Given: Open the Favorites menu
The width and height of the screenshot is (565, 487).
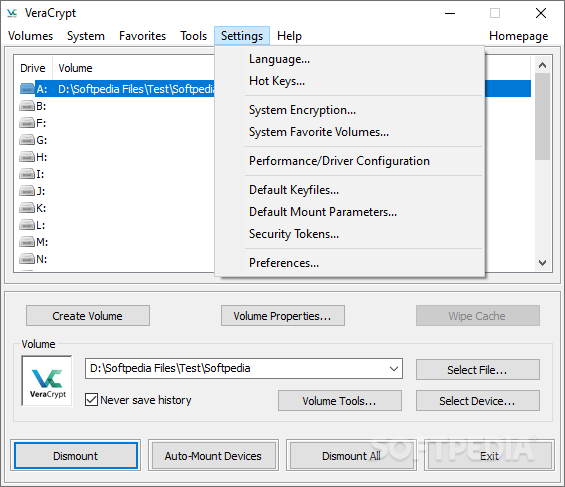Looking at the screenshot, I should tap(143, 36).
